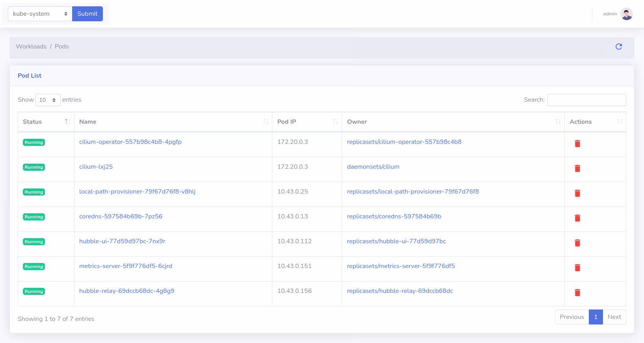Click trash icon for coredns pod
The height and width of the screenshot is (343, 644).
(x=577, y=218)
